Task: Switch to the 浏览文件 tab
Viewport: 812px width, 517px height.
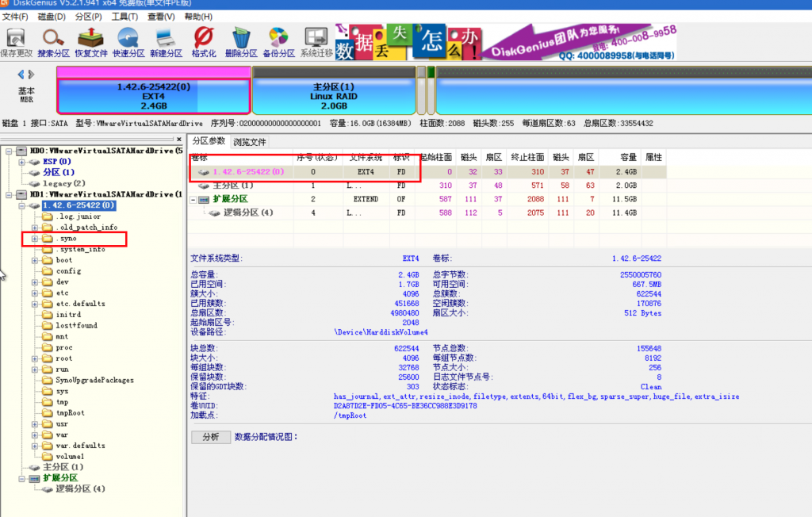Action: click(250, 142)
